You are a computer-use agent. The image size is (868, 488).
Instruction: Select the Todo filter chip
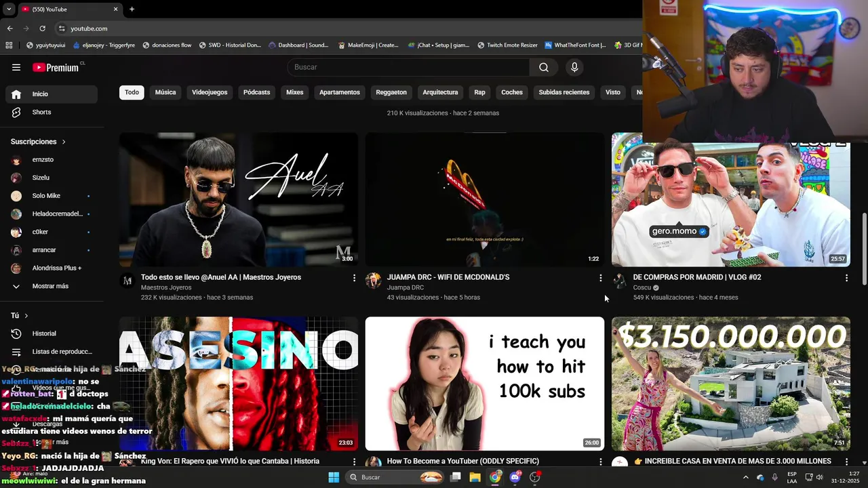tap(132, 92)
